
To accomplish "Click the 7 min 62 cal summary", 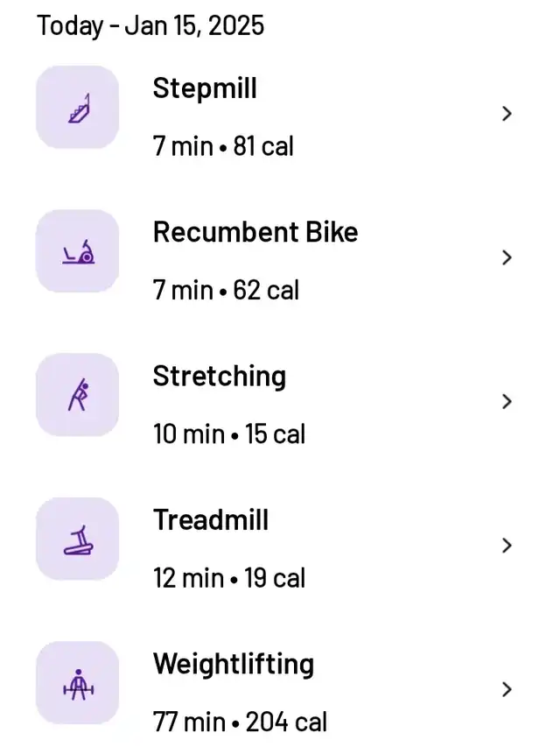I will point(226,290).
